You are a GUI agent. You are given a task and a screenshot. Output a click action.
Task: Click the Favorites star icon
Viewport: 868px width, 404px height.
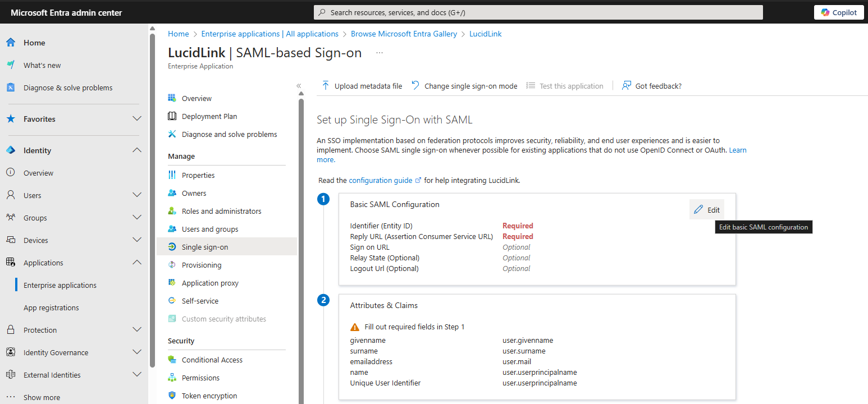(11, 119)
